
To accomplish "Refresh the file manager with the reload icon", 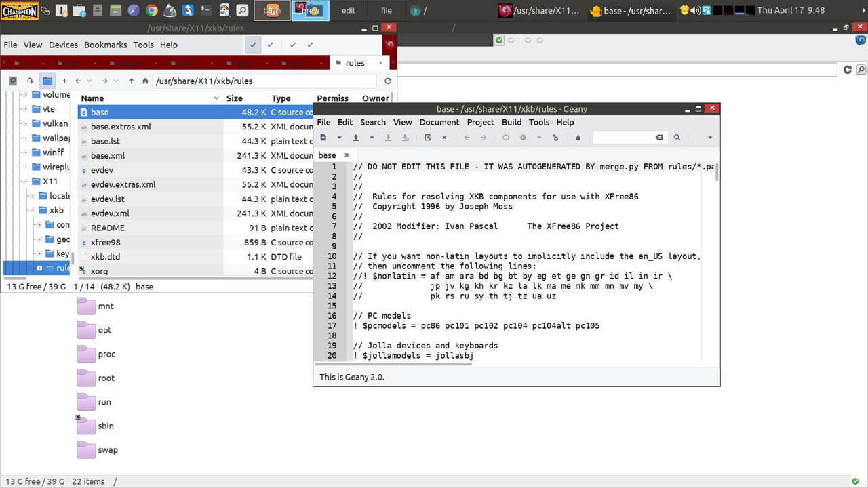I will pyautogui.click(x=387, y=80).
